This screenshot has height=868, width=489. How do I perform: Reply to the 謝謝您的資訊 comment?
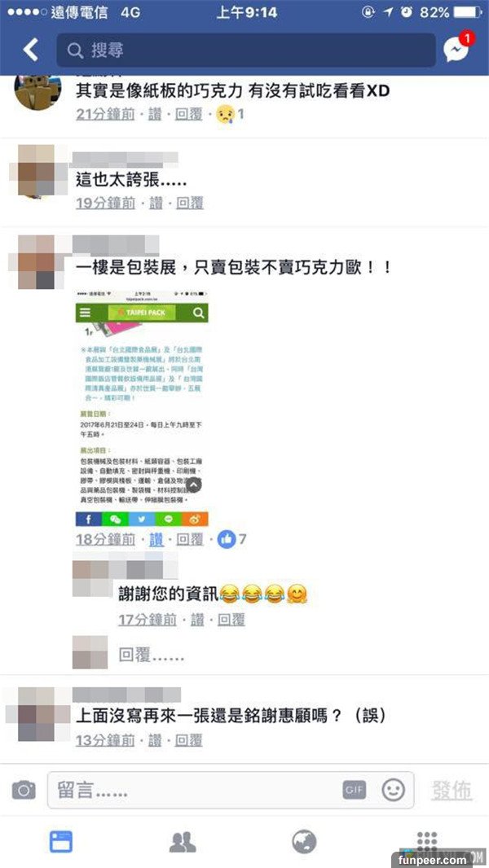pyautogui.click(x=231, y=620)
